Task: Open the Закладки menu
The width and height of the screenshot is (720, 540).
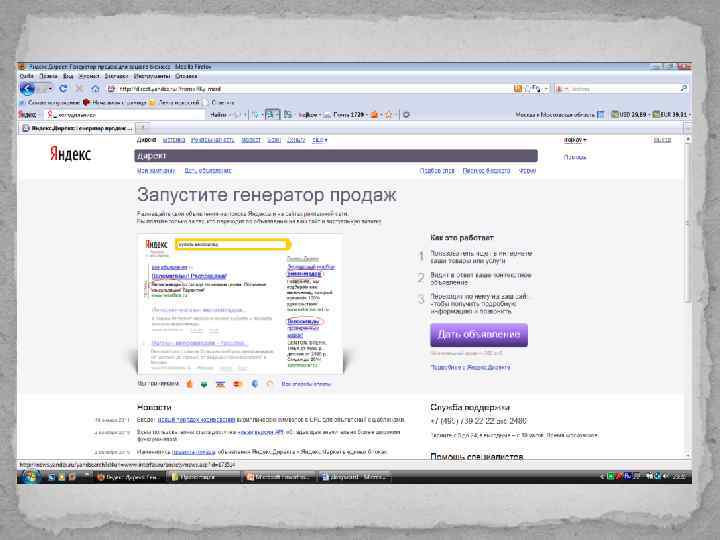Action: point(116,76)
